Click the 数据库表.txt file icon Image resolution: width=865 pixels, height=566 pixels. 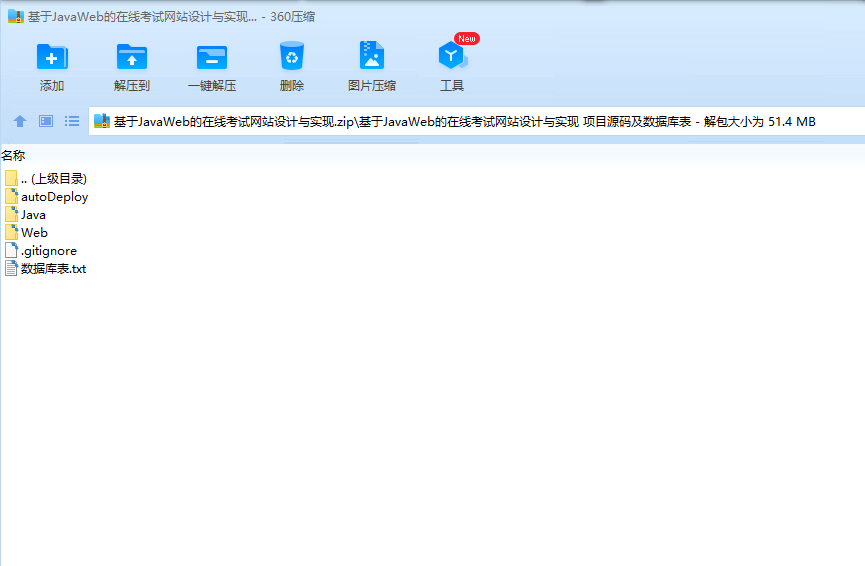(x=11, y=269)
